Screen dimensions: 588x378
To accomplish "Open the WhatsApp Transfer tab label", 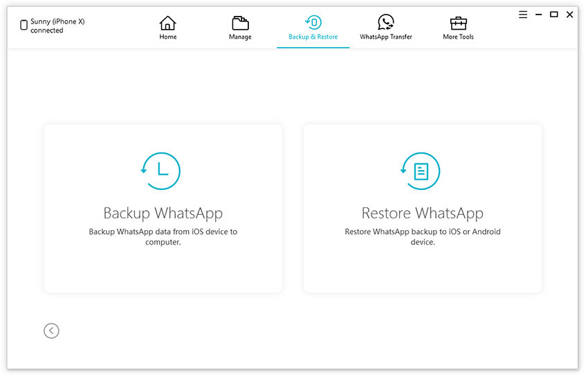I will 386,37.
